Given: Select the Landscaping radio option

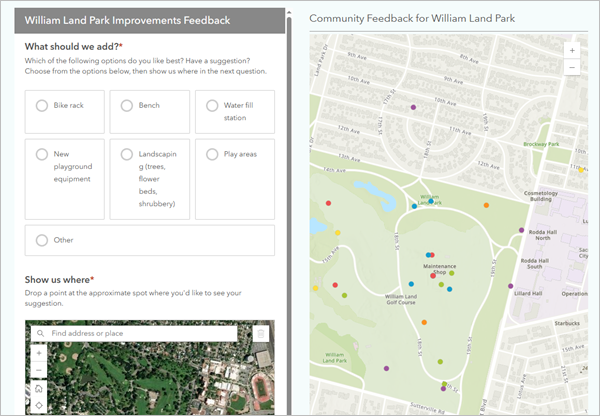Looking at the screenshot, I should pos(127,154).
